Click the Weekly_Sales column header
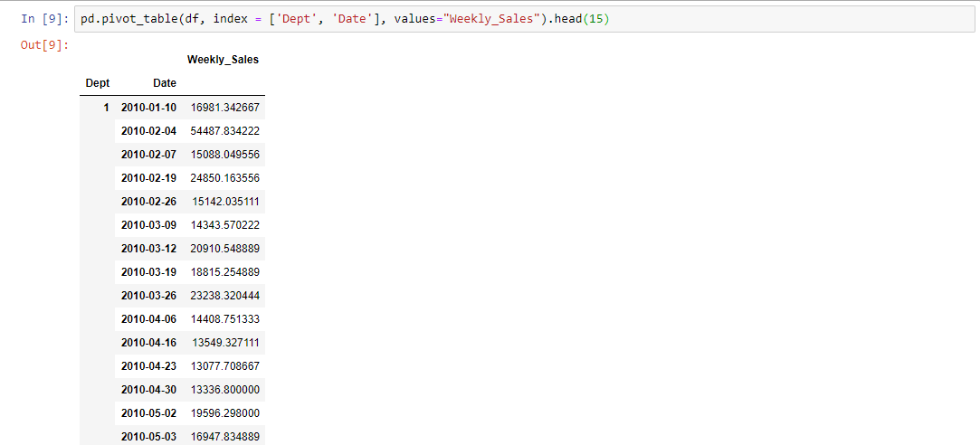The height and width of the screenshot is (445, 980). tap(224, 60)
